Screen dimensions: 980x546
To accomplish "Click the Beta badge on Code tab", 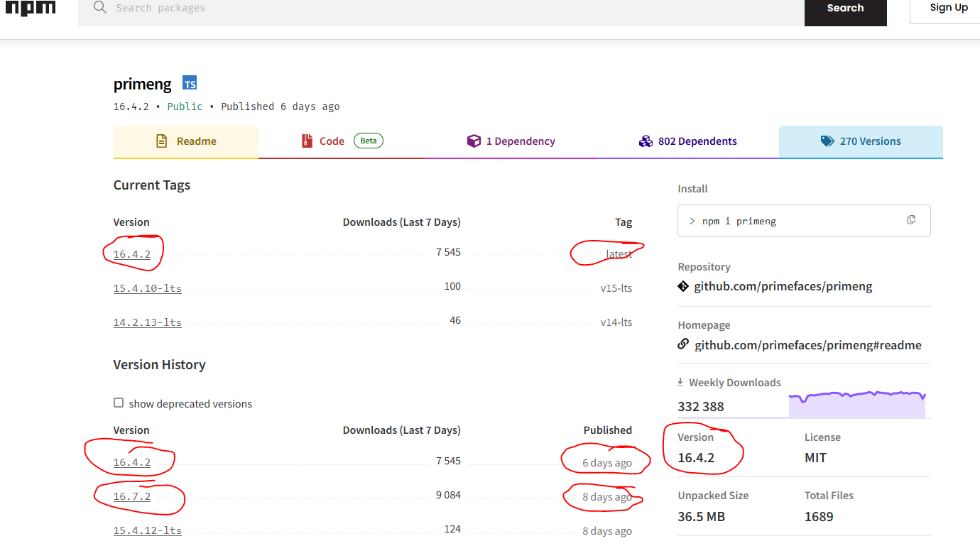I will click(x=369, y=141).
